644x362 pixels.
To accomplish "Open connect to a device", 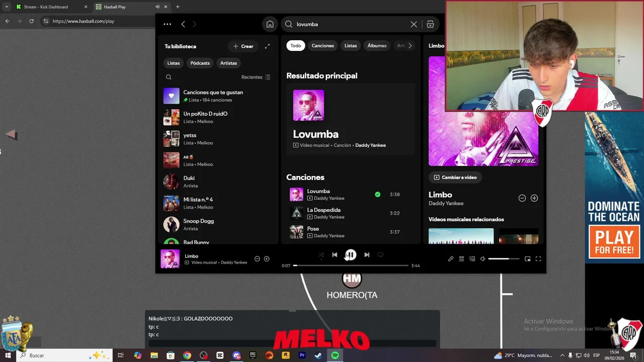I will (472, 259).
